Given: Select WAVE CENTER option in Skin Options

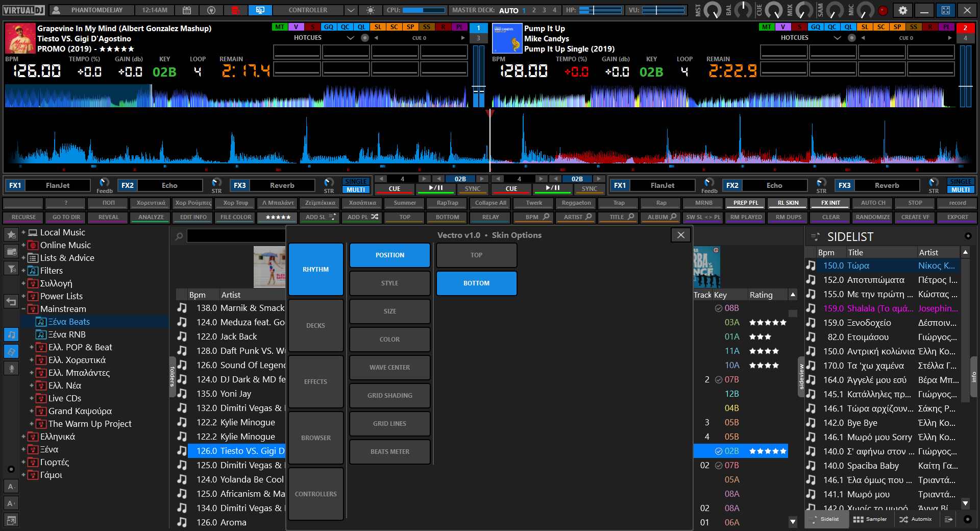Looking at the screenshot, I should point(390,367).
